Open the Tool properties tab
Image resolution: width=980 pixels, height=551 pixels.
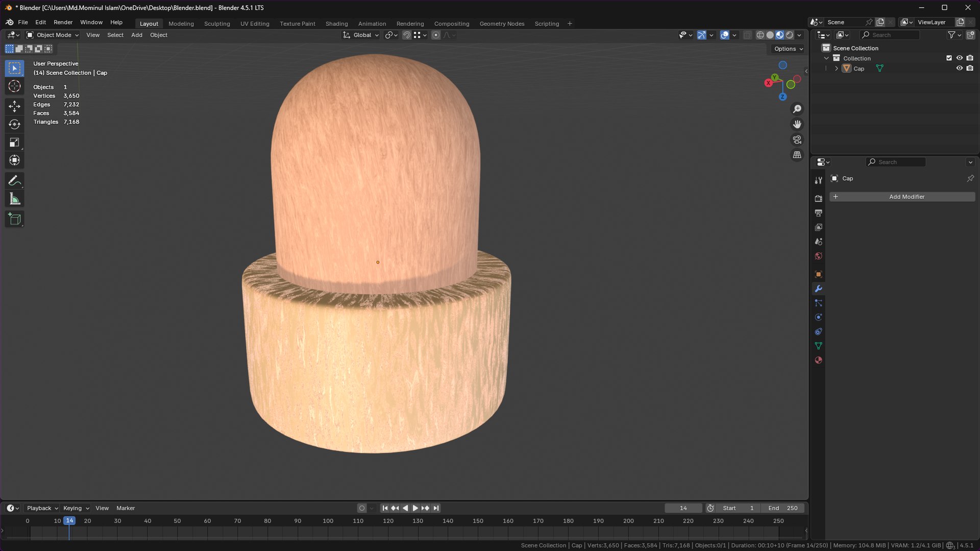click(x=818, y=180)
